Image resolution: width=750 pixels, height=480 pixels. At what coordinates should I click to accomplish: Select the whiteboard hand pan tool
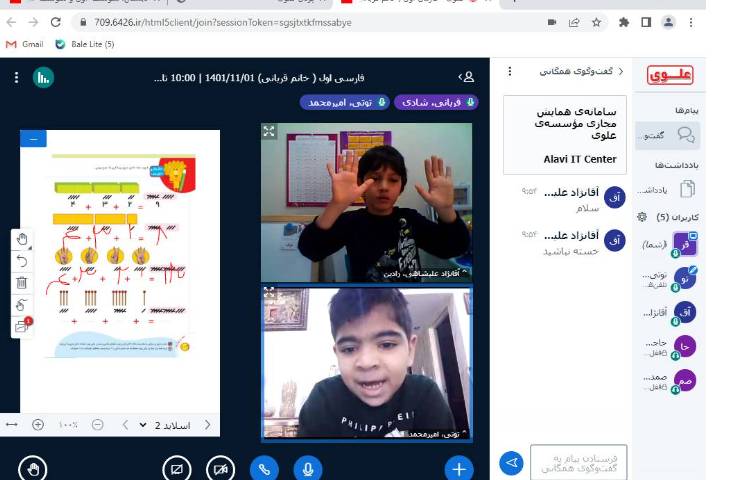point(22,239)
